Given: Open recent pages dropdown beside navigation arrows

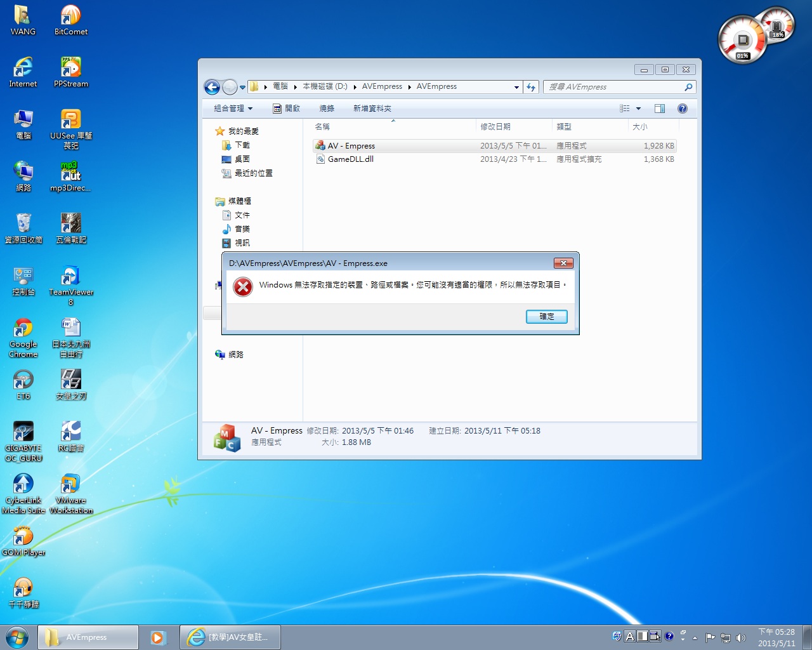Looking at the screenshot, I should click(242, 88).
